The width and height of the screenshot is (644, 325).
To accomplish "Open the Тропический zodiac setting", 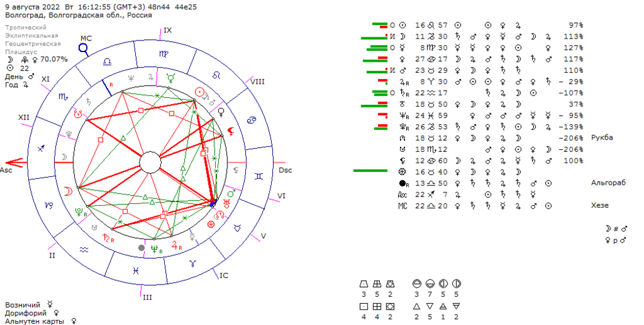I will tap(26, 28).
